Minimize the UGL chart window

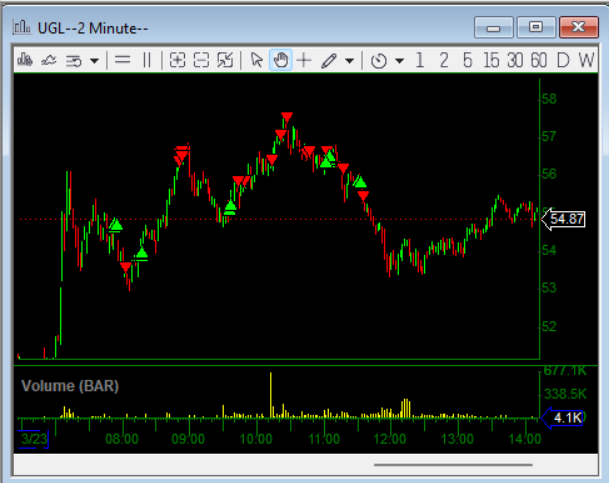coord(494,27)
